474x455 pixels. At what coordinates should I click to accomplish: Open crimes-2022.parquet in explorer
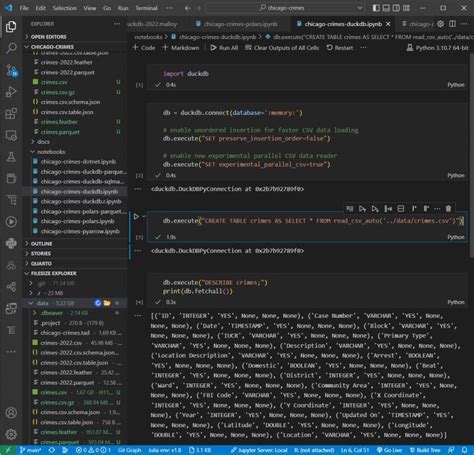pos(68,72)
